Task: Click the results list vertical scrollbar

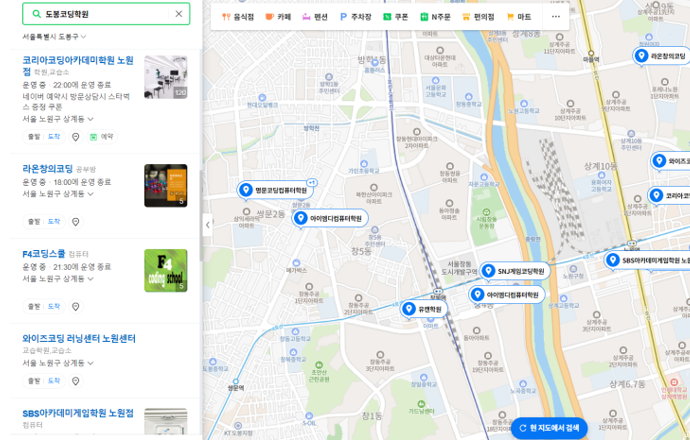Action: click(201, 216)
